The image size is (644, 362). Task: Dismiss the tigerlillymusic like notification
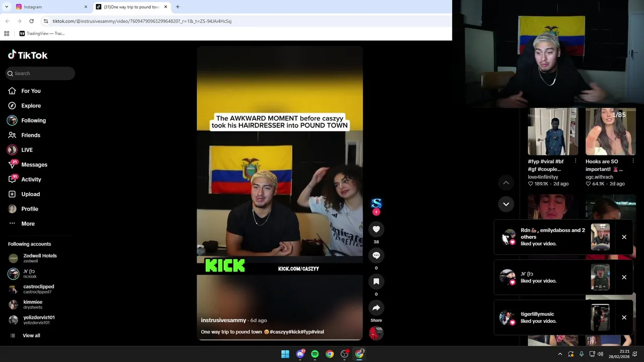624,317
